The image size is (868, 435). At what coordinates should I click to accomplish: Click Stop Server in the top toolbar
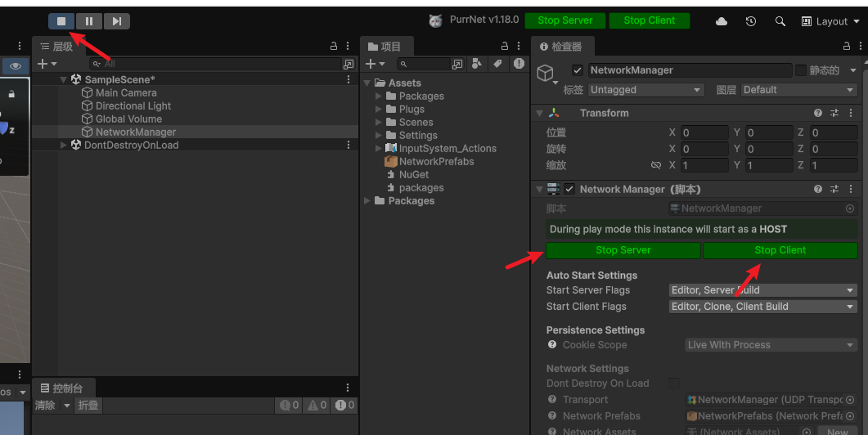tap(564, 20)
